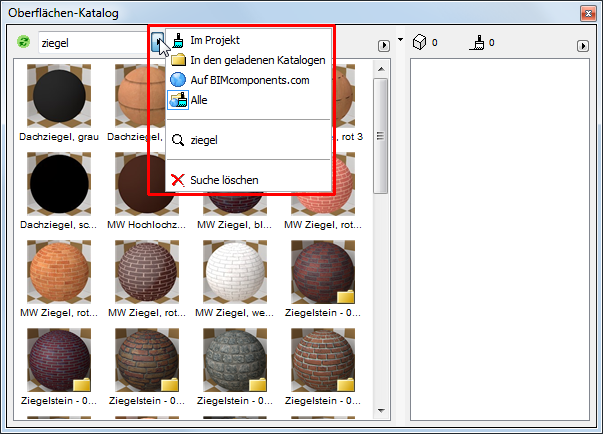
Task: Select 'Dachziegel, grau' surface thumbnail
Action: [x=59, y=96]
